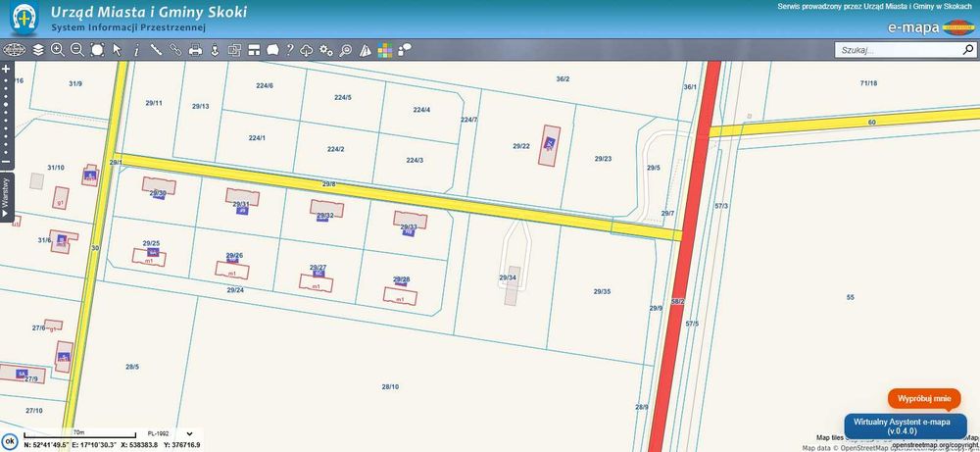Click the search magnifier in Szukaj box
Image resolution: width=980 pixels, height=452 pixels.
tap(967, 49)
